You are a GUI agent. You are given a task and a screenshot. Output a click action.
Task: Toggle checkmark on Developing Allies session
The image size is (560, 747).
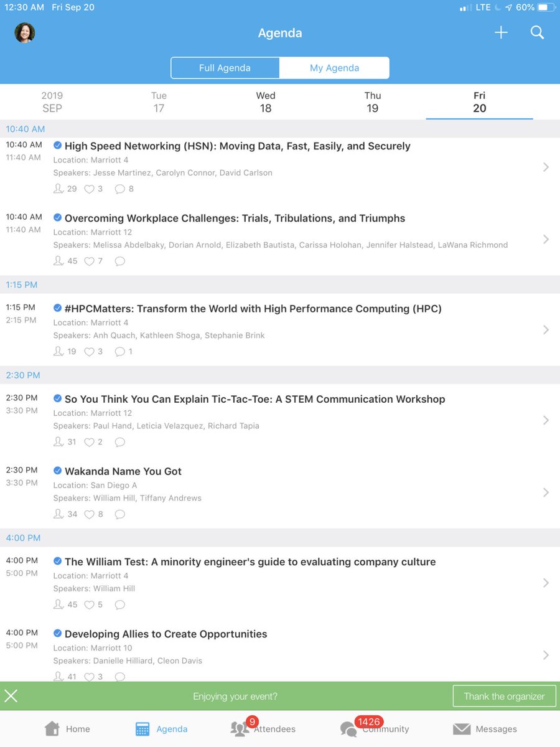click(x=58, y=634)
